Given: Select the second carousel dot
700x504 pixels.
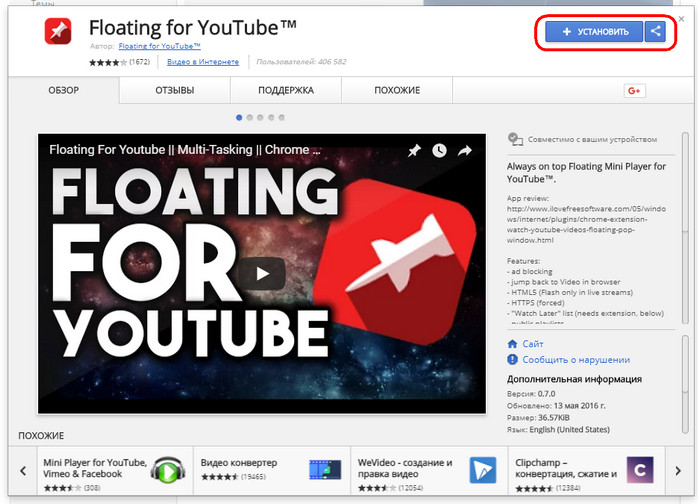Looking at the screenshot, I should [x=250, y=117].
